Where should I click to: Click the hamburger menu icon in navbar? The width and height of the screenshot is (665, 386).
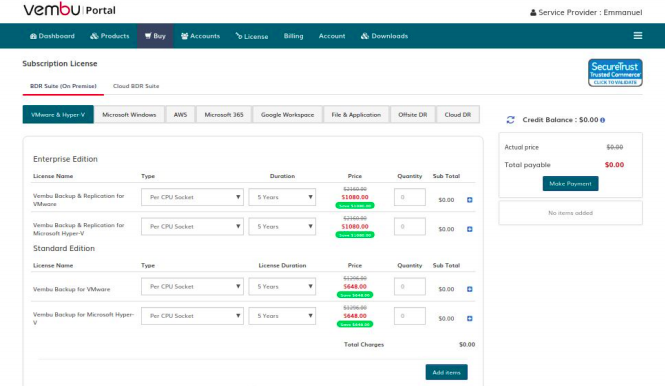tap(637, 36)
